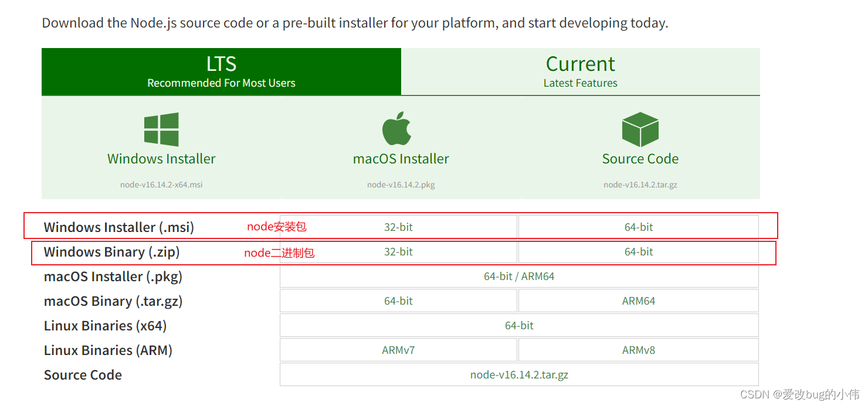This screenshot has width=868, height=406.
Task: Download 32-bit Windows Binary (.zip)
Action: click(x=398, y=251)
